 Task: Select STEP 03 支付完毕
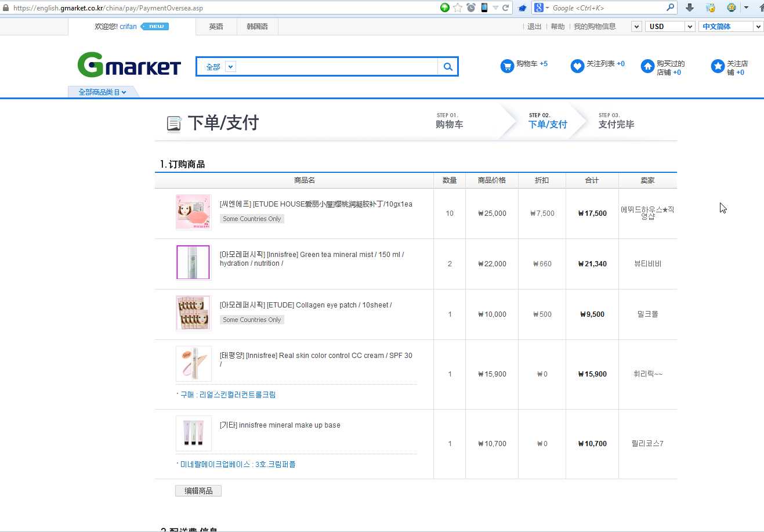(616, 121)
